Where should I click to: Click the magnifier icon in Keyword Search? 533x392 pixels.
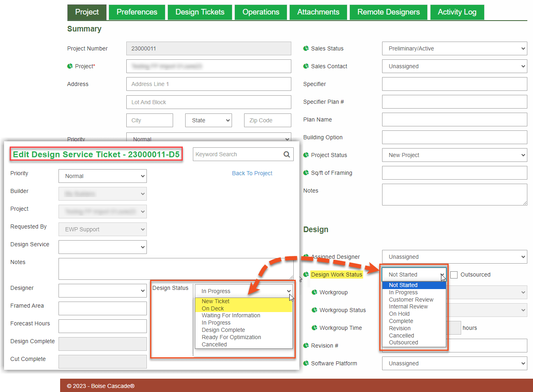coord(287,154)
